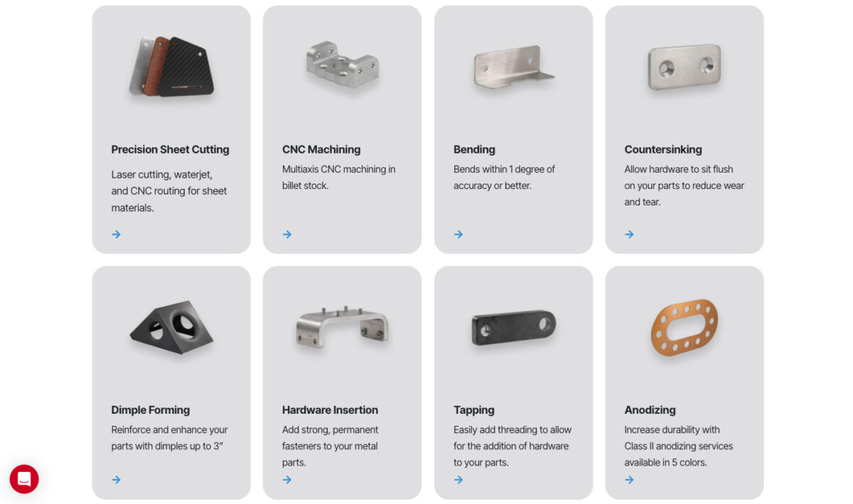The image size is (853, 504).
Task: Click the orange anodized oval ring image
Action: pyautogui.click(x=685, y=328)
